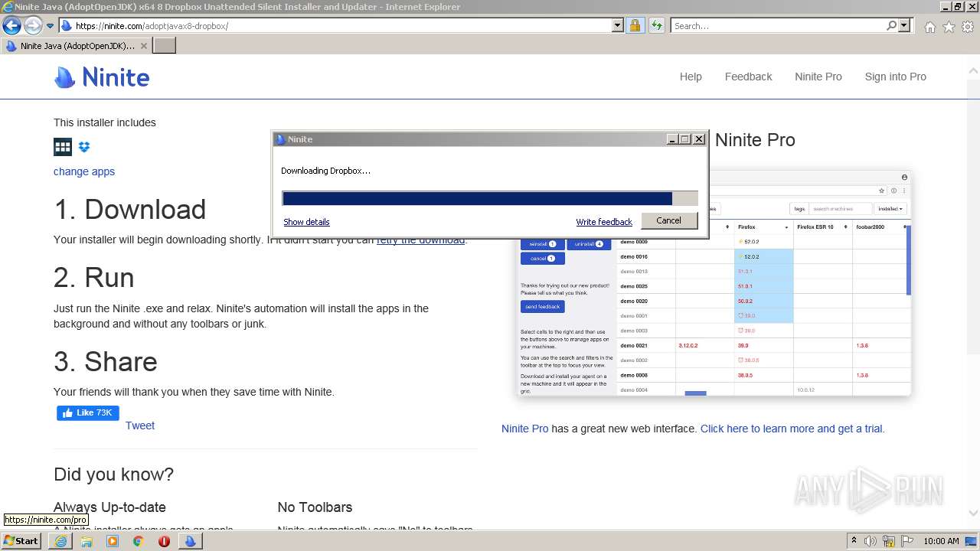980x551 pixels.
Task: Click Sign into Pro
Action: click(895, 77)
